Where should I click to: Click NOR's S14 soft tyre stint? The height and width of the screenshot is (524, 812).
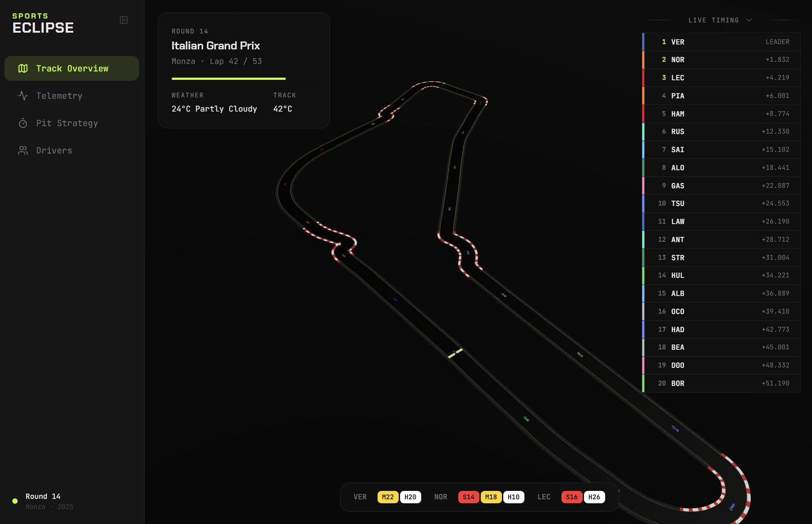click(468, 497)
